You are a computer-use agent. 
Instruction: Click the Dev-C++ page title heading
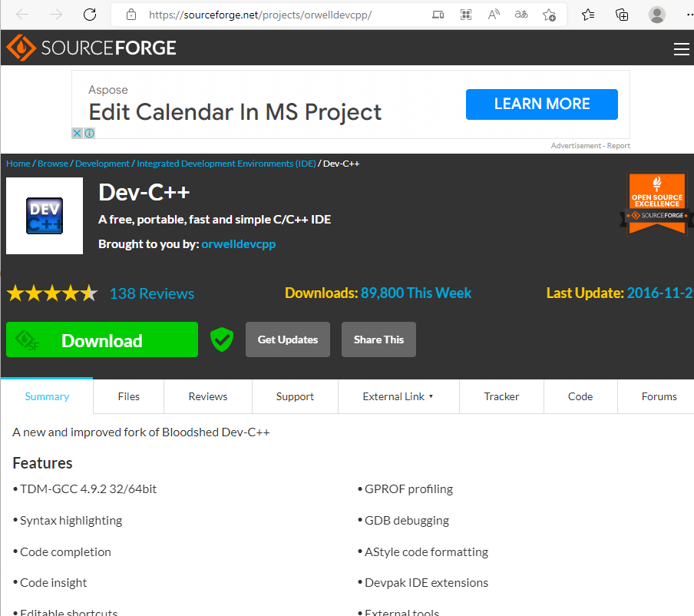click(x=144, y=193)
